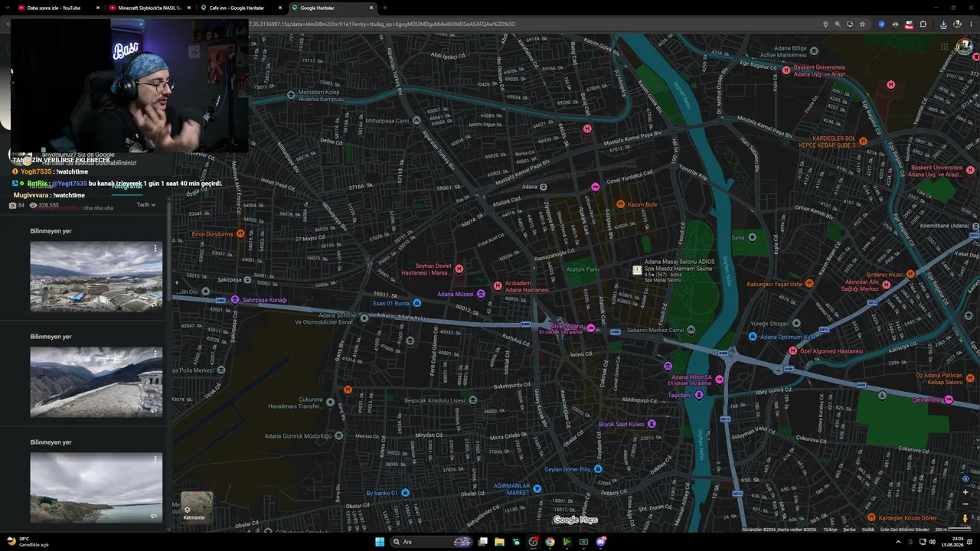
Task: Click the Sabancı Merkez Camii pin
Action: (x=691, y=330)
